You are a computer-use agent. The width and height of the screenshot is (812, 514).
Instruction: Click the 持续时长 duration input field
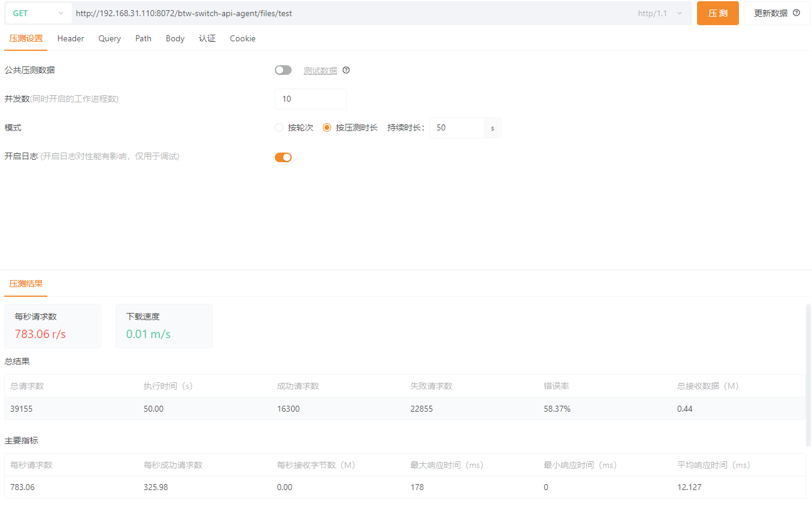click(x=456, y=127)
